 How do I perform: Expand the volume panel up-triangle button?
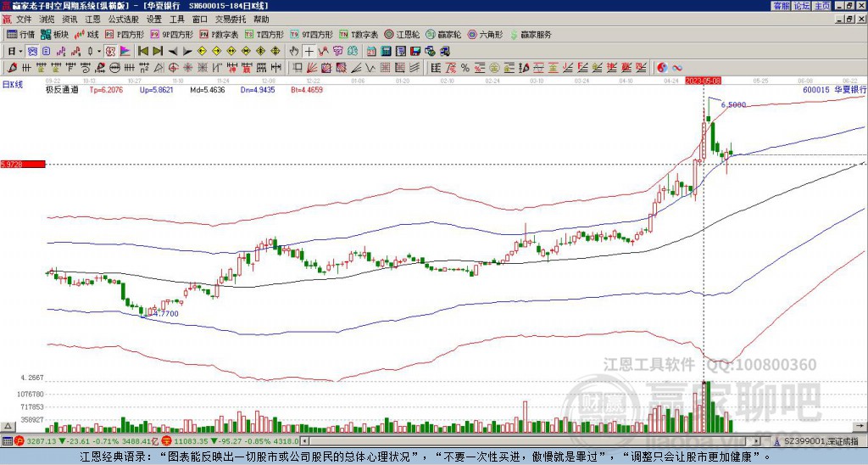7,426
